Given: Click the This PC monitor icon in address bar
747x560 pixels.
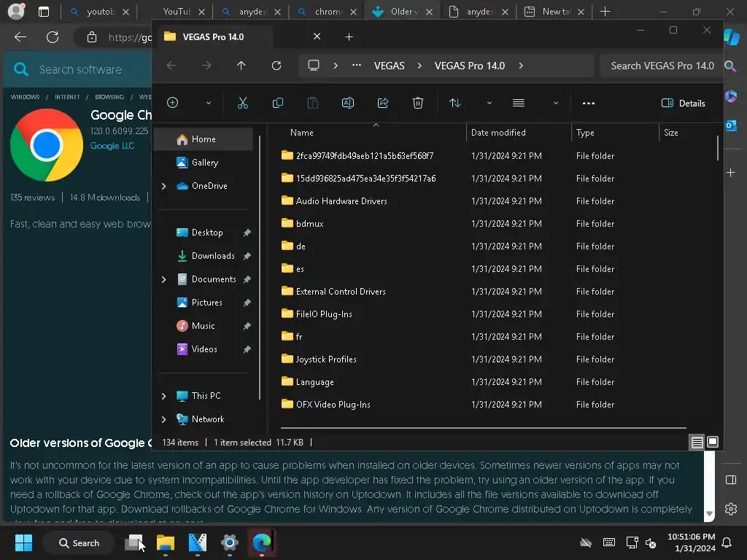Looking at the screenshot, I should (314, 66).
